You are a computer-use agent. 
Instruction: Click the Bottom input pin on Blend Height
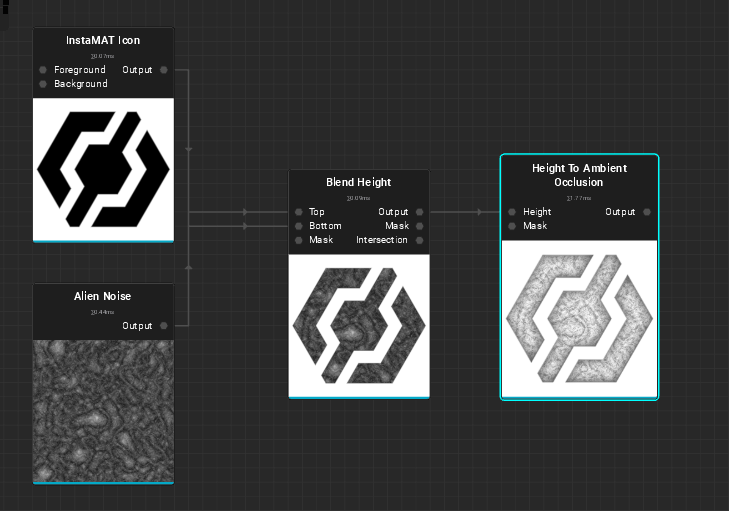298,226
